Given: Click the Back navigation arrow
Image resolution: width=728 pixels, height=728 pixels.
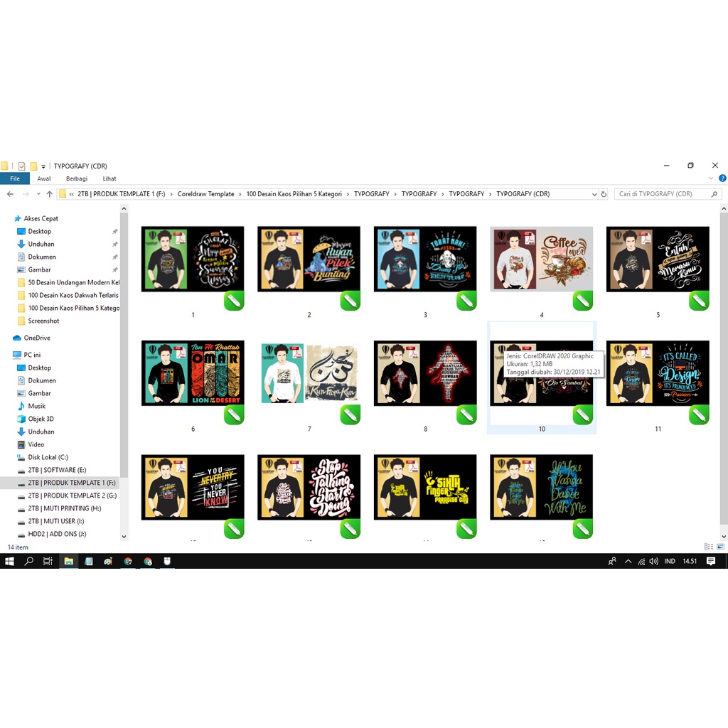Looking at the screenshot, I should point(10,194).
